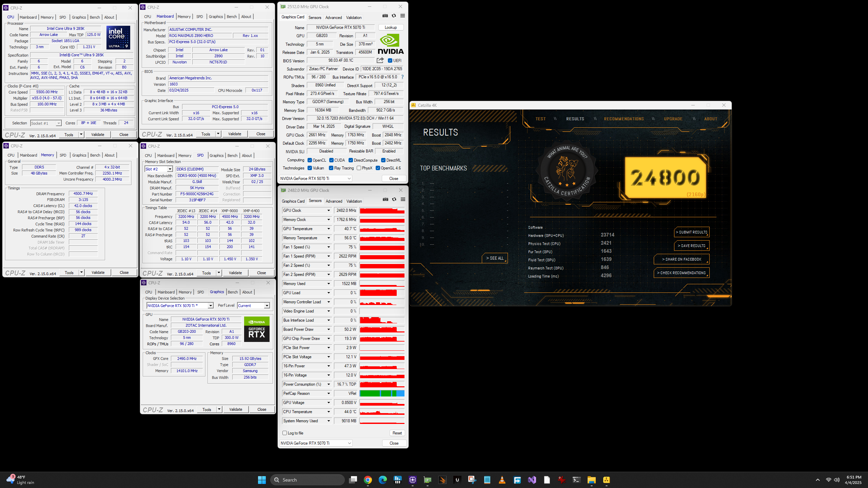
Task: Toggle the CUDA checkbox
Action: pos(331,160)
